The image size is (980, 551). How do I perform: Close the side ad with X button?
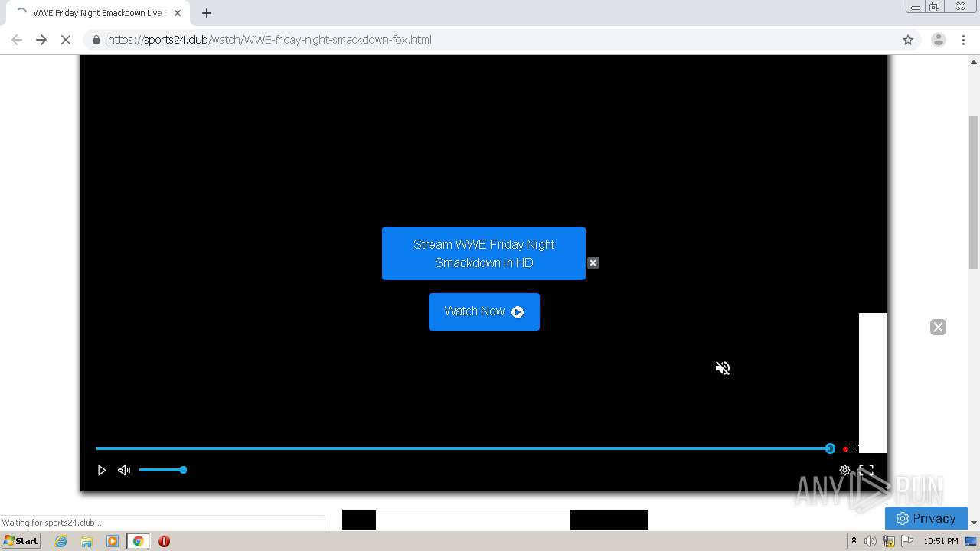(x=938, y=328)
